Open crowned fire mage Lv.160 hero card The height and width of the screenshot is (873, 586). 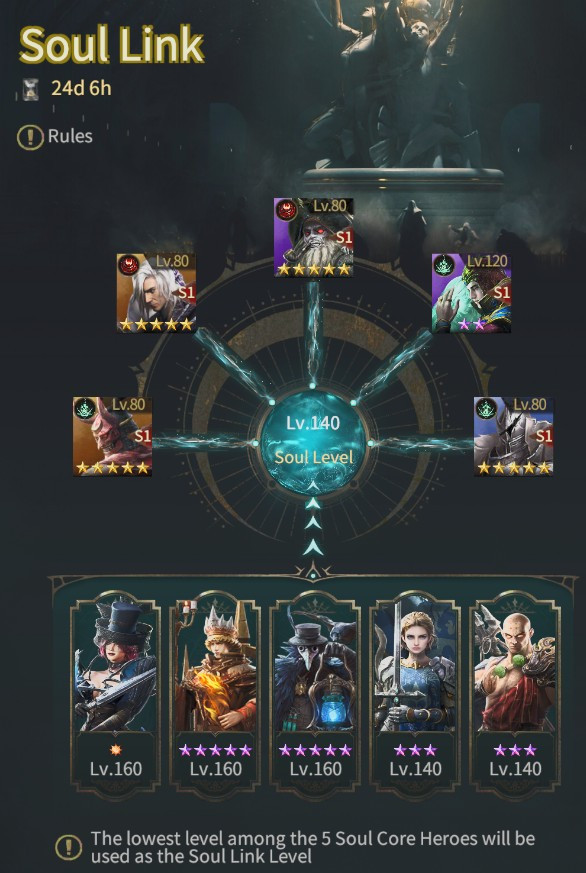click(215, 689)
